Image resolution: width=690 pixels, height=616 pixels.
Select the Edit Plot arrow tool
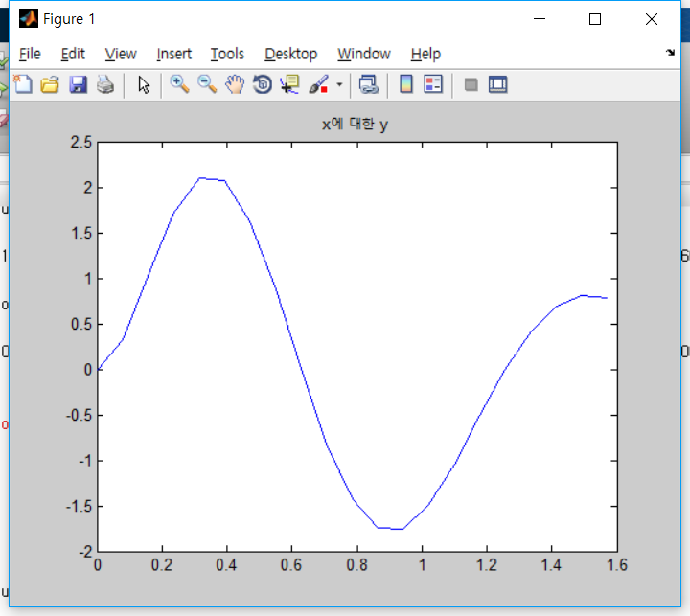point(144,84)
